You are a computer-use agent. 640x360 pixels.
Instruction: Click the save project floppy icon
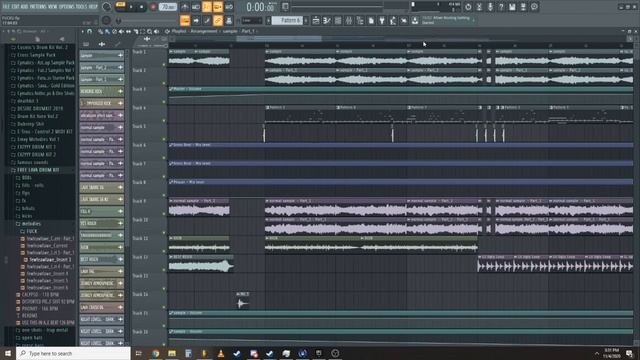(x=512, y=7)
